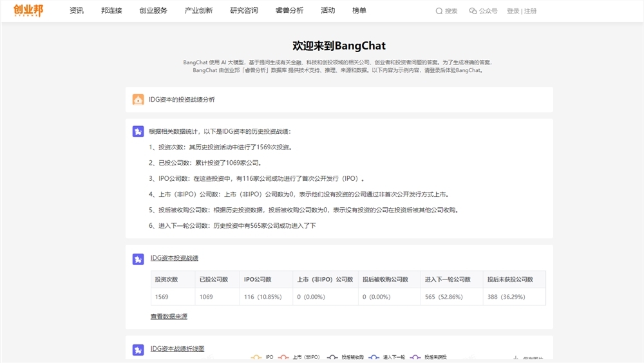Open the 睿兽分析 menu
The height and width of the screenshot is (363, 644).
[x=289, y=11]
